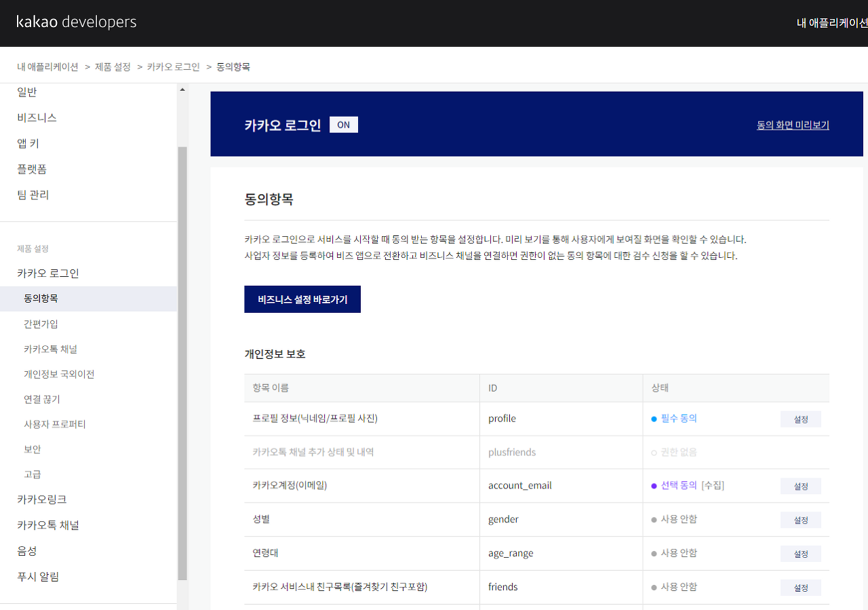
Task: Go to 카카오 로그인 breadcrumb
Action: coord(173,66)
